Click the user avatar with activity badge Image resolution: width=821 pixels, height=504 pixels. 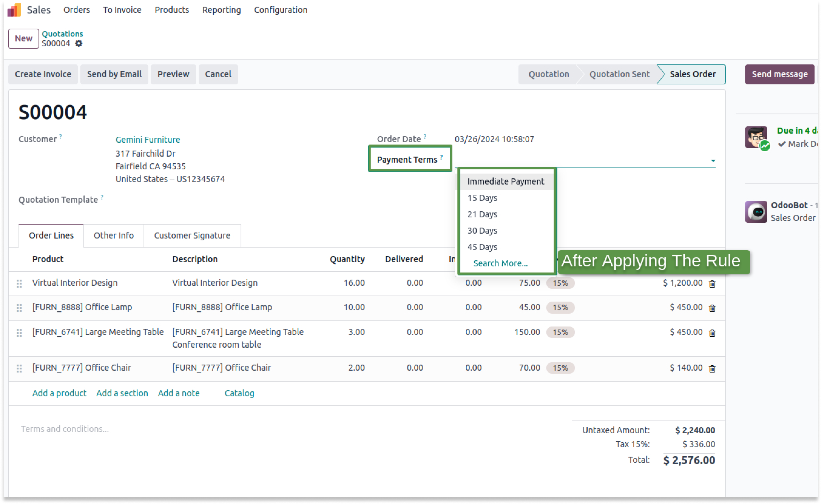point(756,137)
